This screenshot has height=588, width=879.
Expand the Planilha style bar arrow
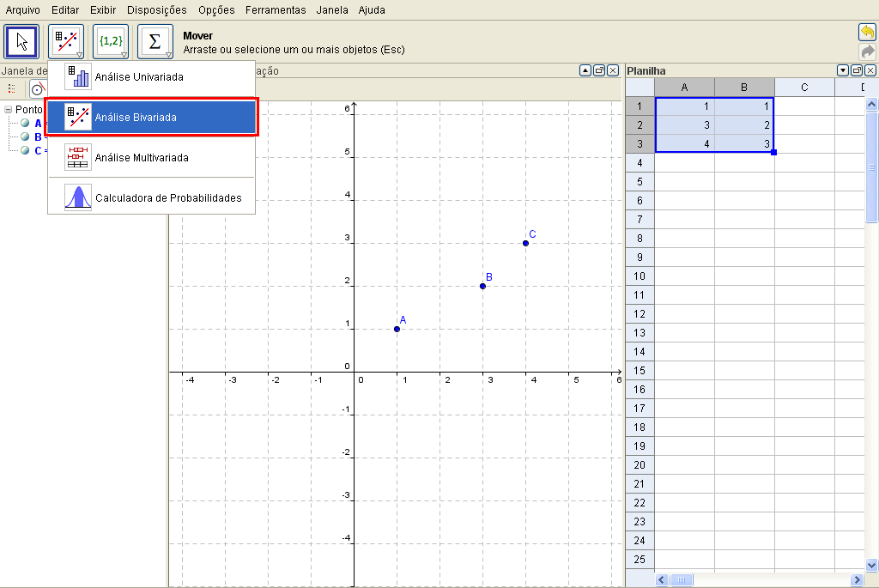843,70
